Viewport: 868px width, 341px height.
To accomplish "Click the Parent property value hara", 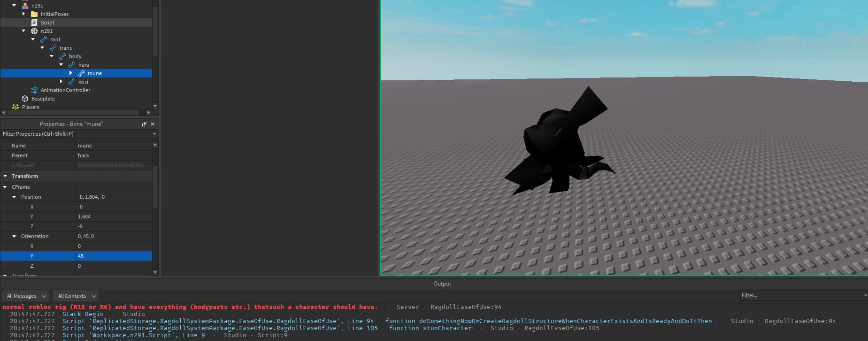I will tap(114, 155).
